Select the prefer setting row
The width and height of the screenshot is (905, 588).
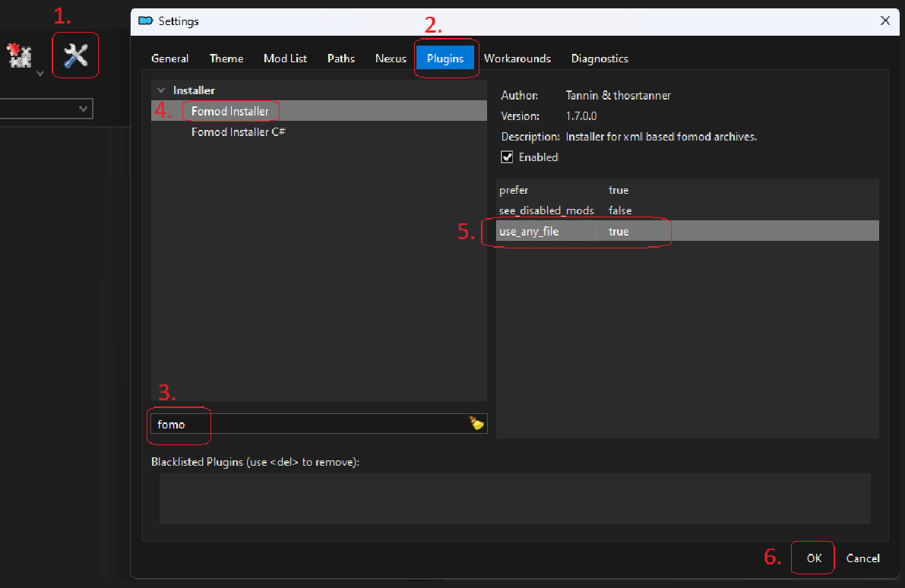(688, 190)
